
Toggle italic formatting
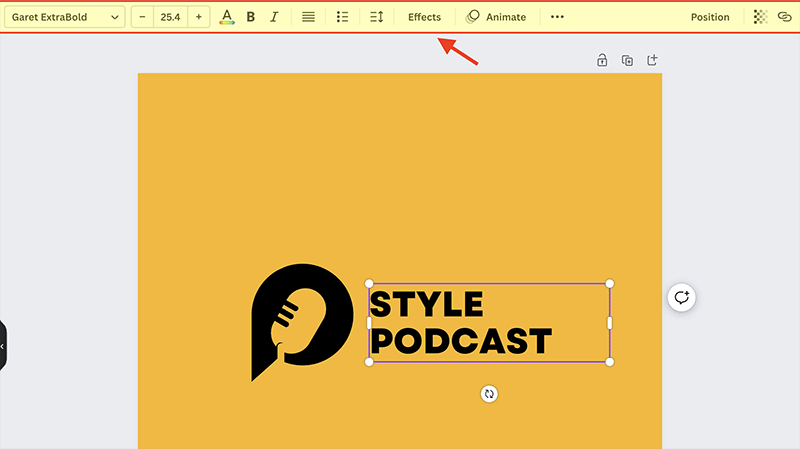coord(274,17)
